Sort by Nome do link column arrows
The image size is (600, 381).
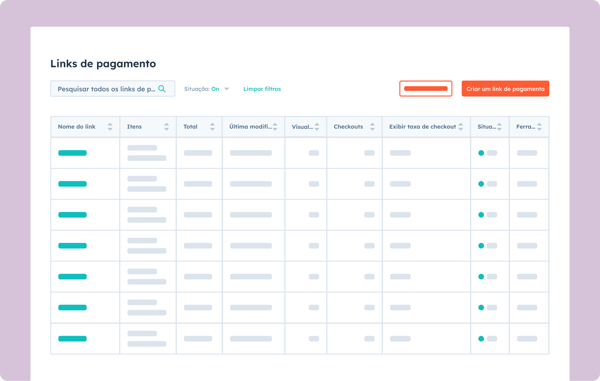click(110, 127)
